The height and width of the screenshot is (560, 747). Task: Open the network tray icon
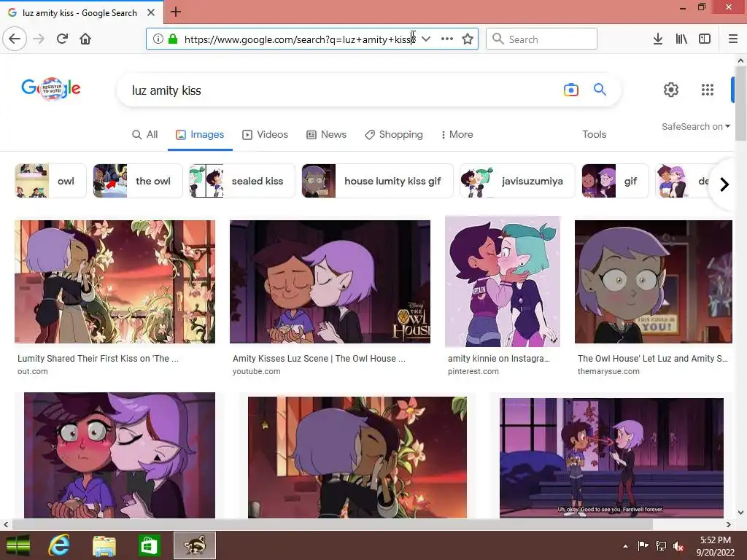click(661, 546)
